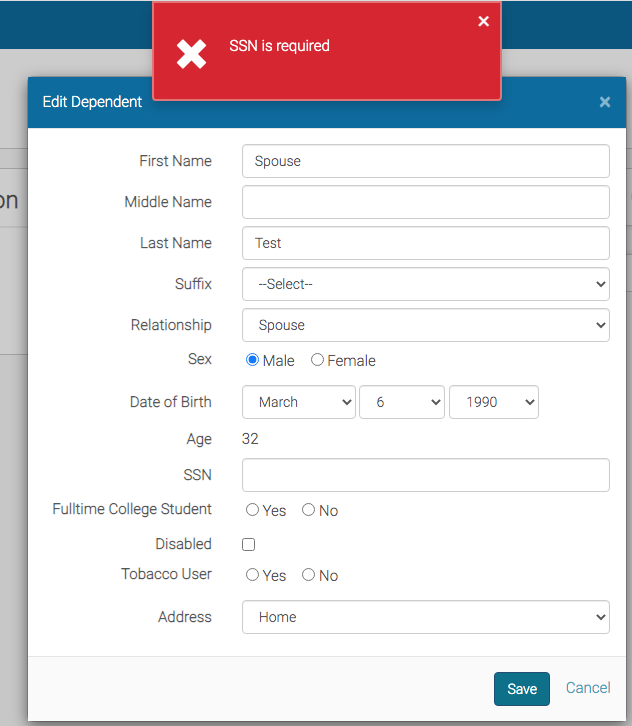Check the Disabled checkbox

click(249, 544)
